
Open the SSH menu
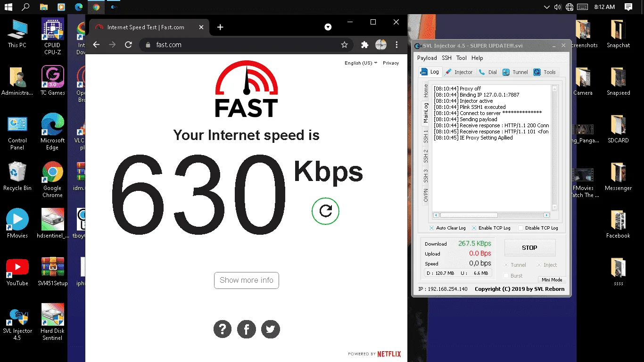[x=446, y=58]
